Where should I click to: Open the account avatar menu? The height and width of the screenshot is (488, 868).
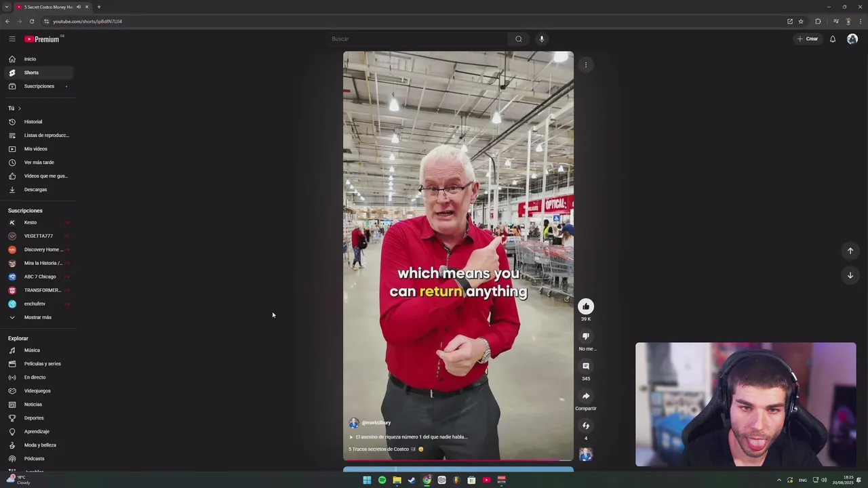852,39
